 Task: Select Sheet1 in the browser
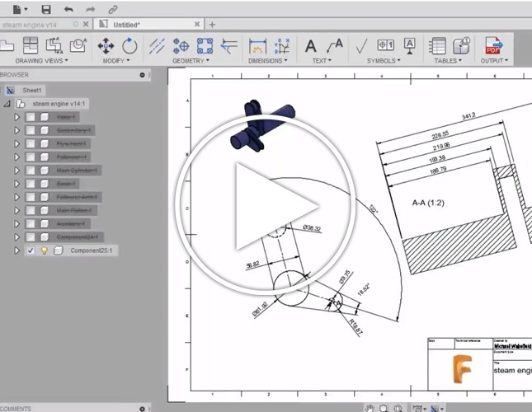[32, 89]
